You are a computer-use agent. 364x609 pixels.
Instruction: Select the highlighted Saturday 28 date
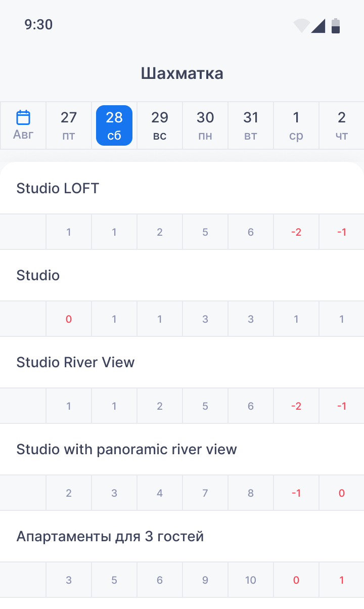click(114, 125)
